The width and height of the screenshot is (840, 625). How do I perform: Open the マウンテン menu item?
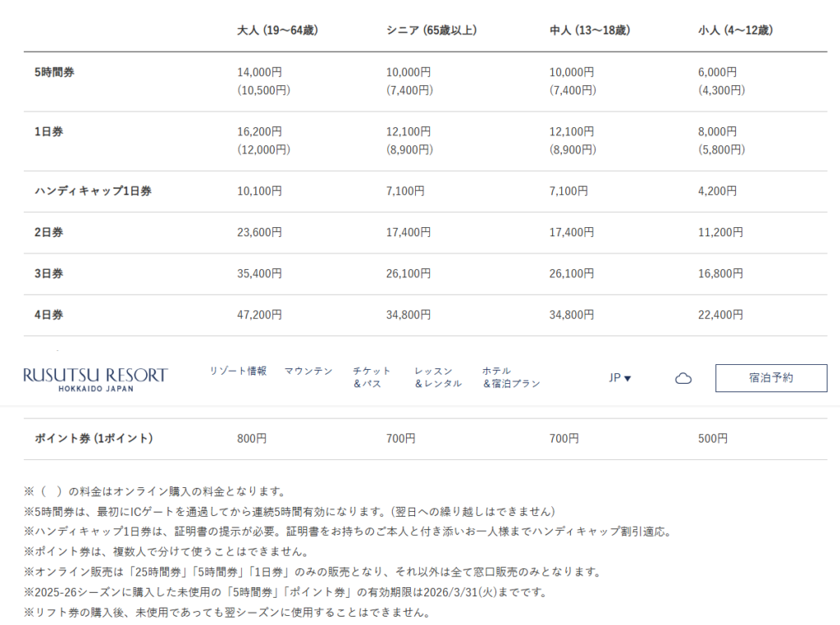click(x=308, y=372)
